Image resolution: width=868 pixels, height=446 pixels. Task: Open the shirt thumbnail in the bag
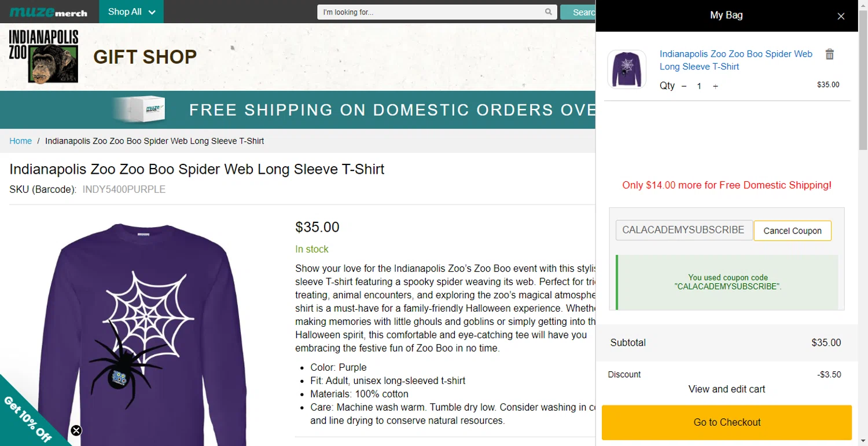[x=626, y=70]
